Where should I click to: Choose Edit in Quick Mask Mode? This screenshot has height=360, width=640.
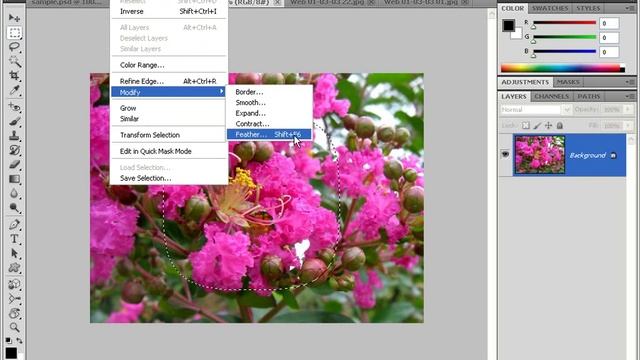click(169, 151)
